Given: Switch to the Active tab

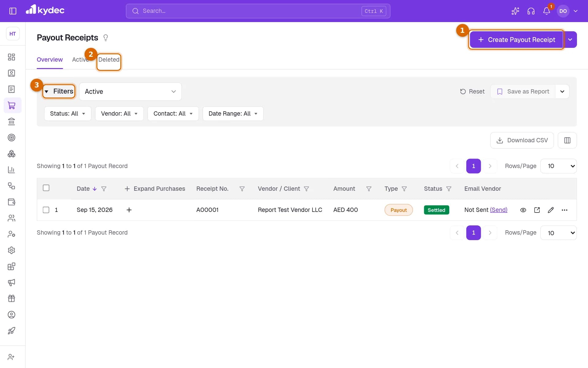Looking at the screenshot, I should pos(80,60).
